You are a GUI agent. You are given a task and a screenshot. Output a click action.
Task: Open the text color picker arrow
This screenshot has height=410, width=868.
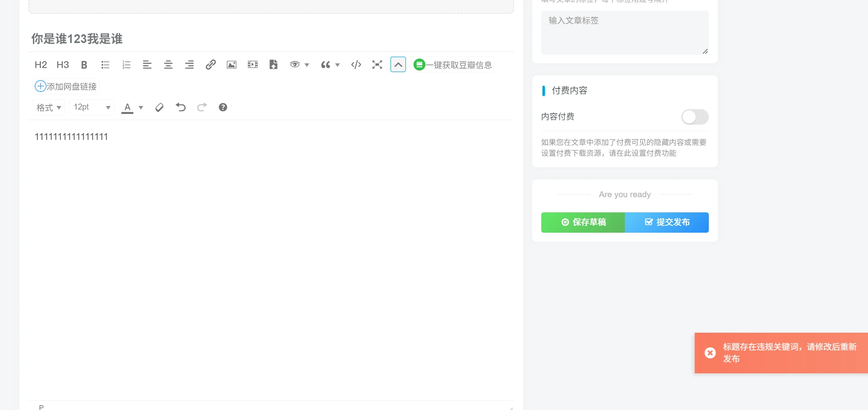coord(141,108)
